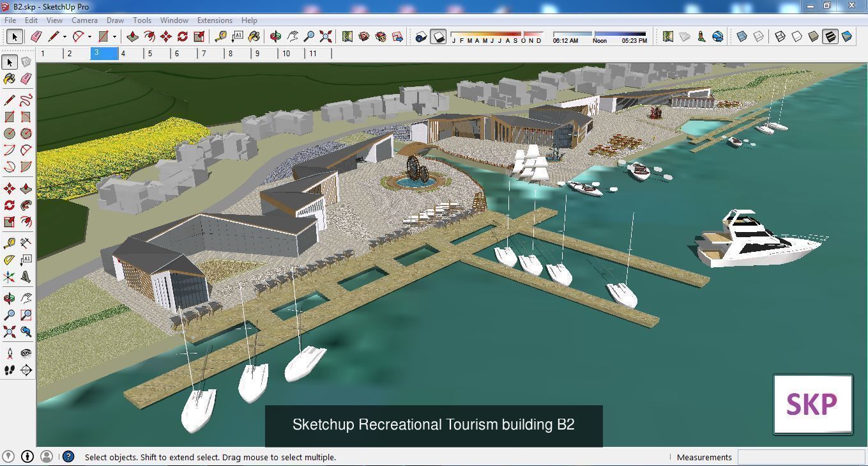The height and width of the screenshot is (466, 868).
Task: Open the geo-location status icon
Action: point(9,456)
